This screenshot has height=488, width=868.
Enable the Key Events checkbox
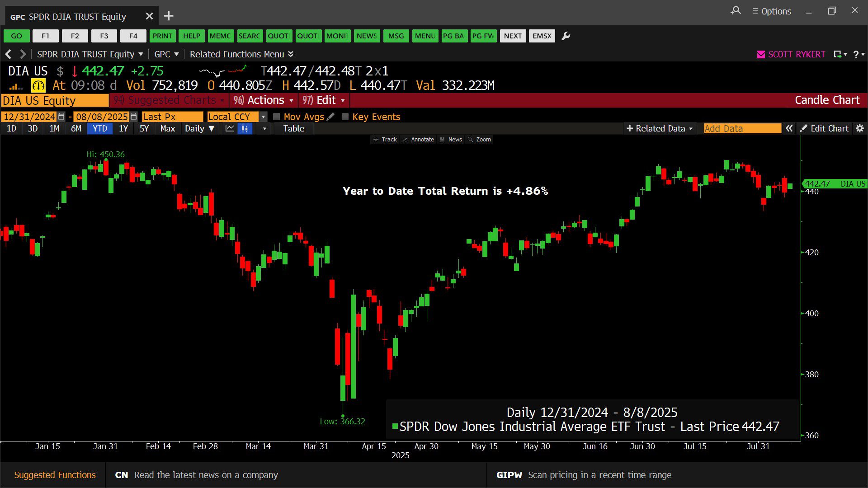[345, 117]
